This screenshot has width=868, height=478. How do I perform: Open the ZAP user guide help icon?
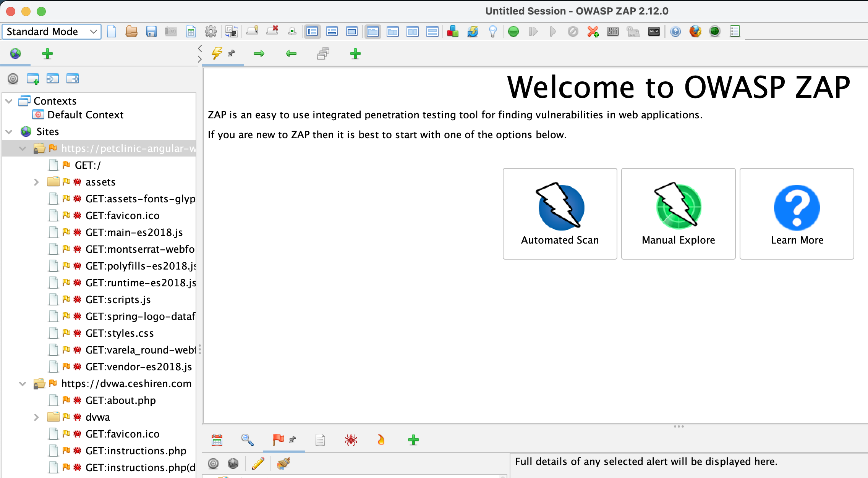[675, 32]
